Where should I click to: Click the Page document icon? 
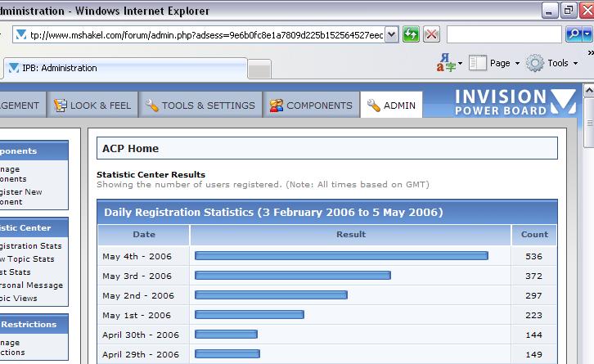coord(478,63)
